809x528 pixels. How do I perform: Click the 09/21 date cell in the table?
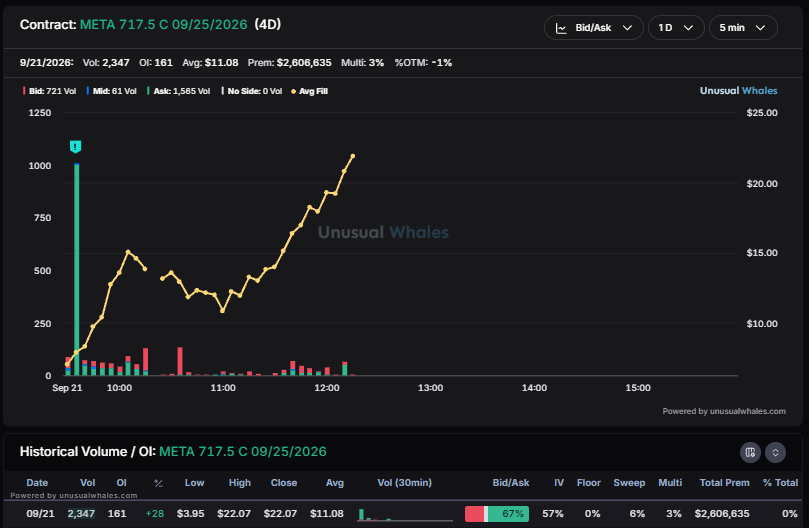[40, 514]
